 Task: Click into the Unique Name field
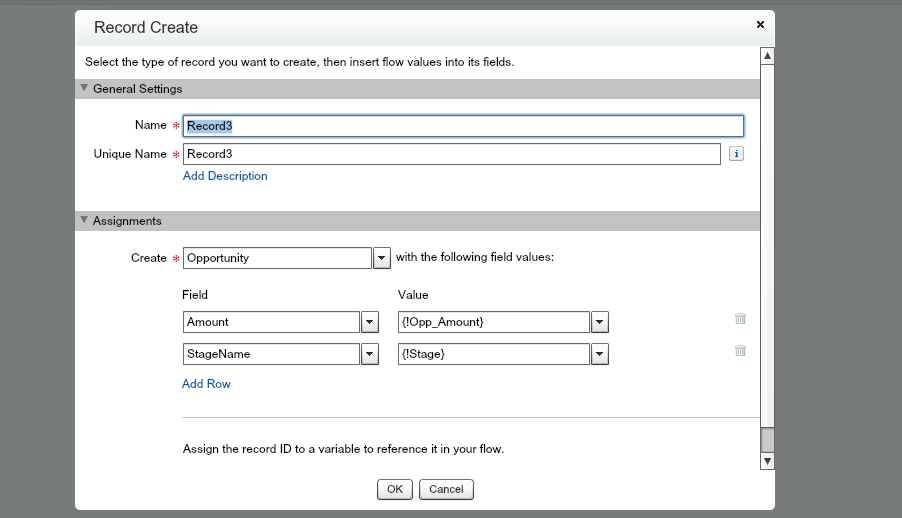tap(451, 154)
